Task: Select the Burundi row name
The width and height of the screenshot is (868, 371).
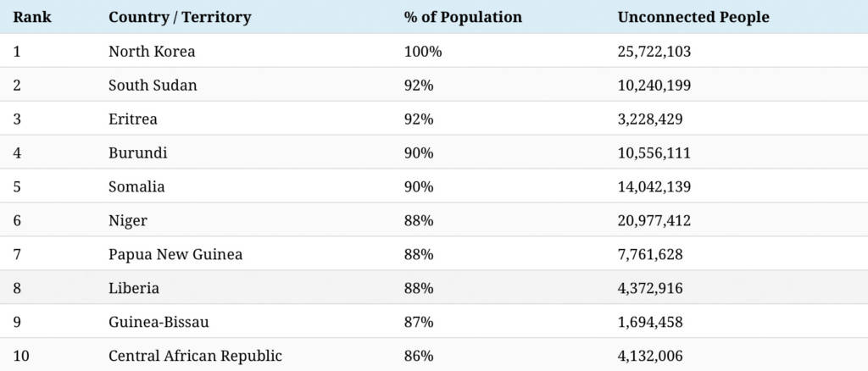Action: pos(138,152)
